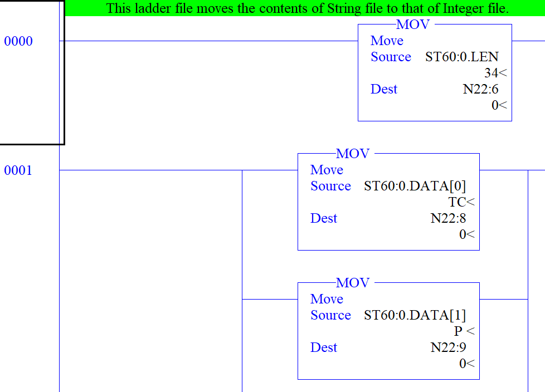
Task: Select destination address N22:9
Action: [x=448, y=347]
